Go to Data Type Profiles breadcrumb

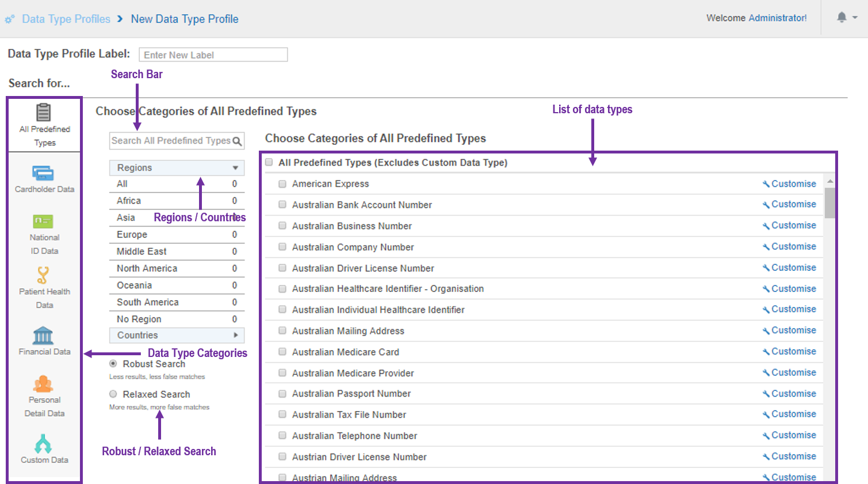click(66, 19)
